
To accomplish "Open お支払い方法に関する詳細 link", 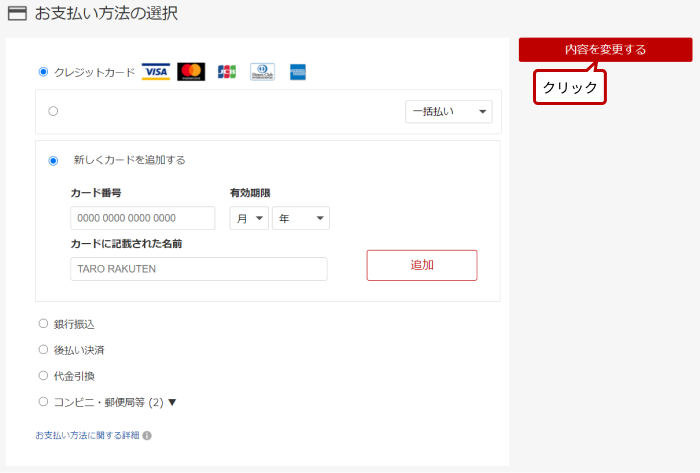I will (x=88, y=435).
